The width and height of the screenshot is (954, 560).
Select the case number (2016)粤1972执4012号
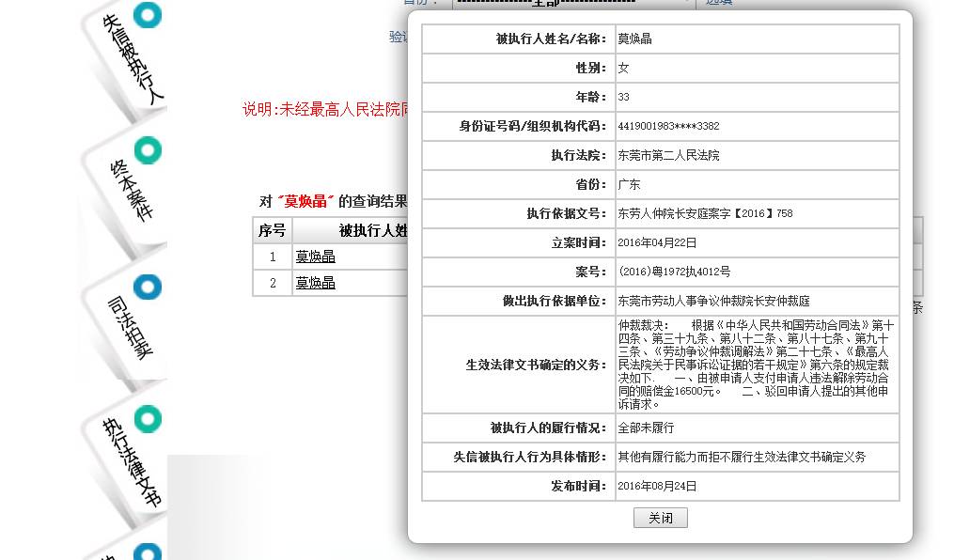click(674, 272)
